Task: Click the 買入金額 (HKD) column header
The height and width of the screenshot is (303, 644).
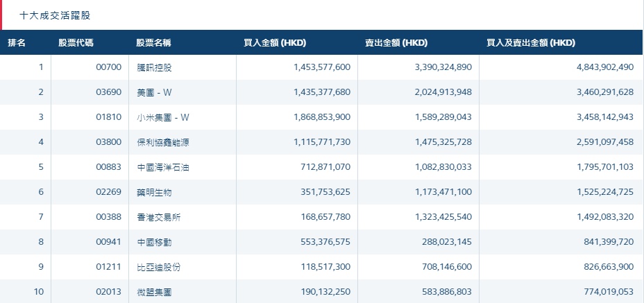Action: point(275,43)
